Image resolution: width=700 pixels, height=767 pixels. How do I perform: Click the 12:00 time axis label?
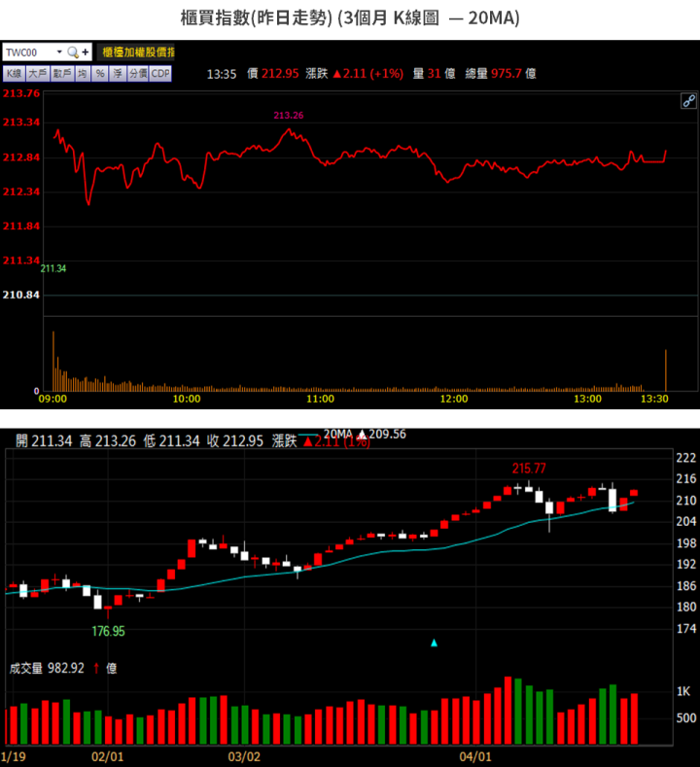pos(454,400)
